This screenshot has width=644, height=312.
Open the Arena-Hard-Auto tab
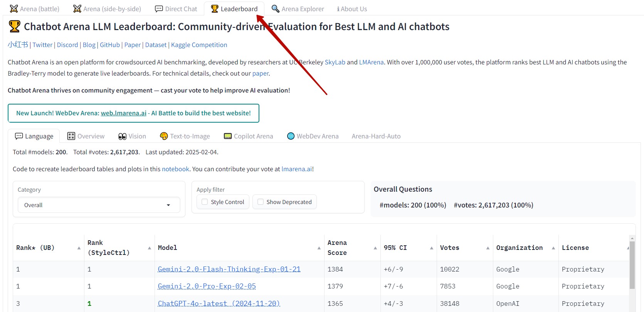point(376,136)
